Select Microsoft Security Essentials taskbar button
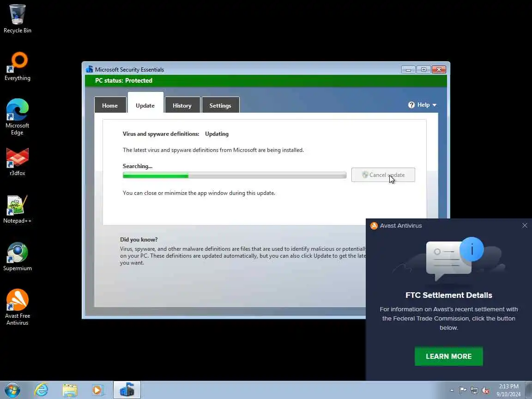This screenshot has width=532, height=399. (x=127, y=390)
